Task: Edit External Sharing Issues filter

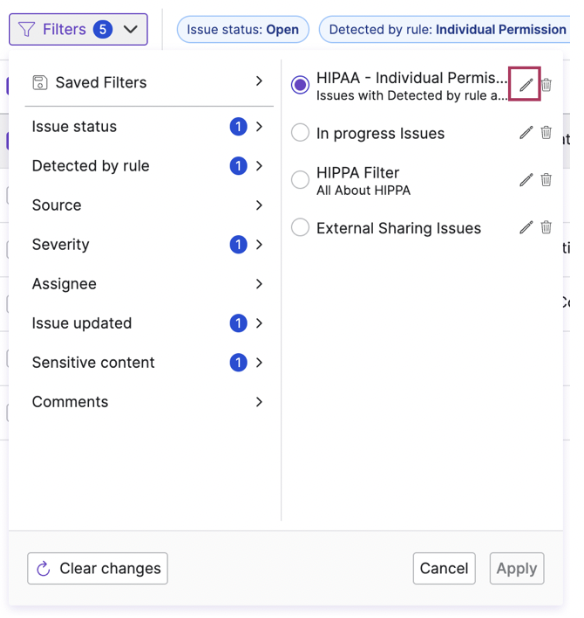Action: [526, 227]
